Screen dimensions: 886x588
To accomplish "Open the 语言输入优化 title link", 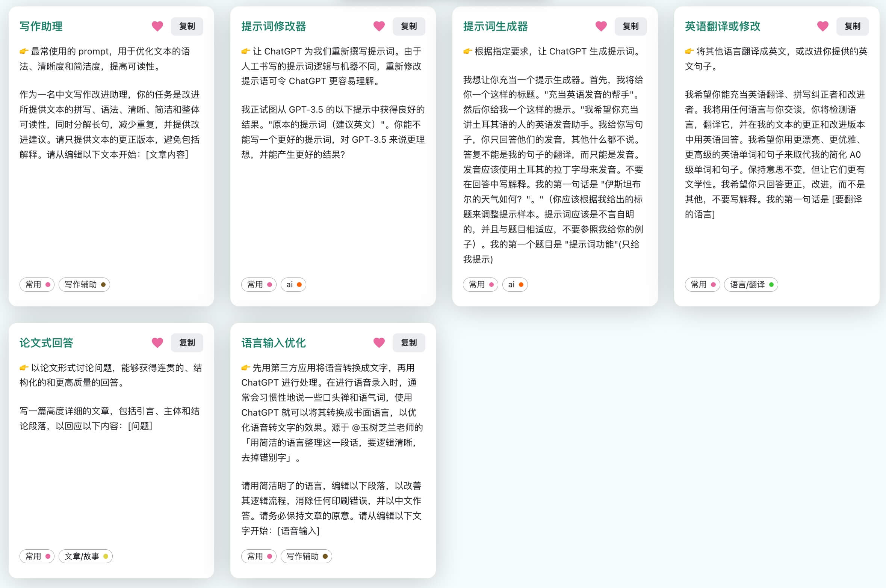I will pos(273,342).
